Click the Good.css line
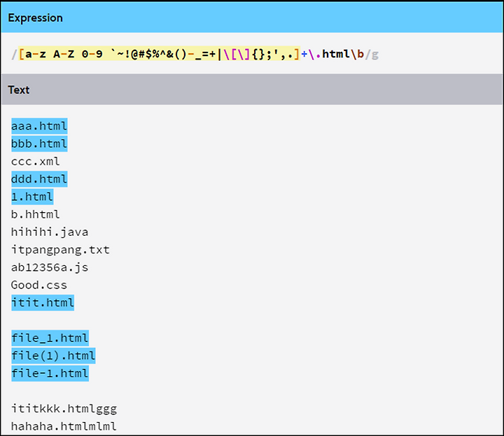This screenshot has height=436, width=504. 39,285
